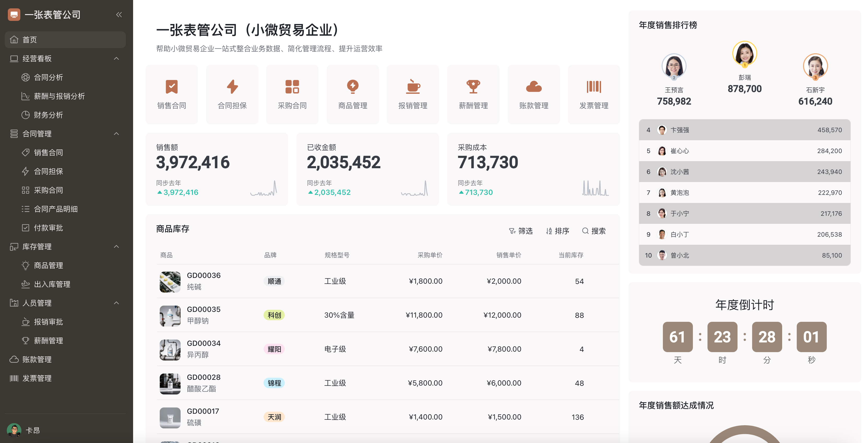Click the 筛选 filter button
This screenshot has width=868, height=443.
[x=521, y=231]
